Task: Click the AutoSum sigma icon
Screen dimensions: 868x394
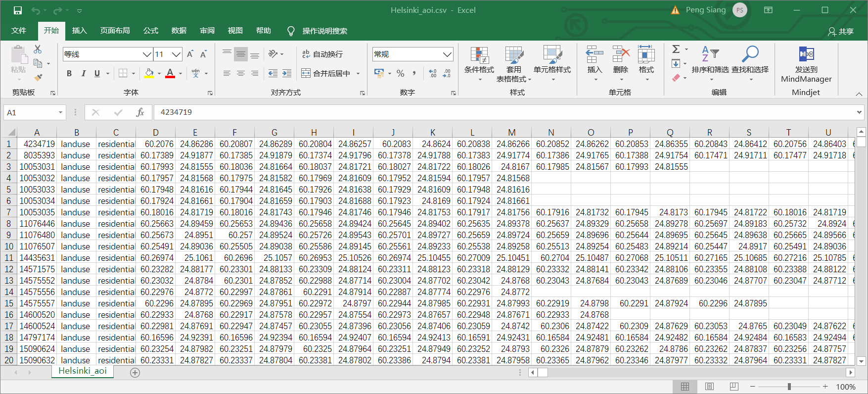Action: 676,49
